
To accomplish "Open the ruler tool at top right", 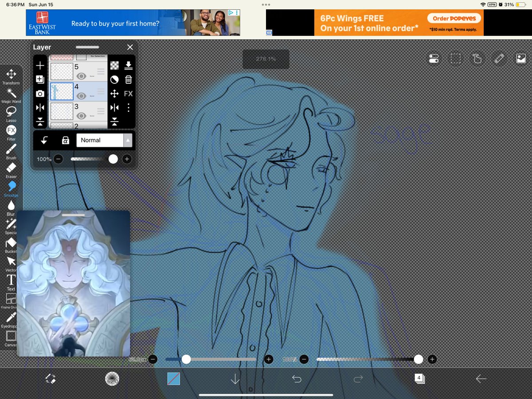I will click(499, 59).
